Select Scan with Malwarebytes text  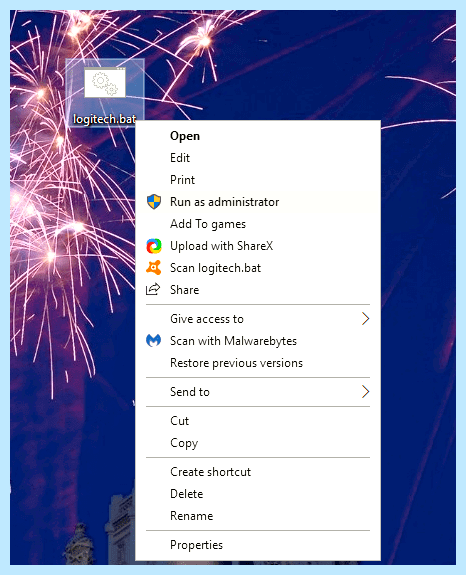tap(233, 341)
